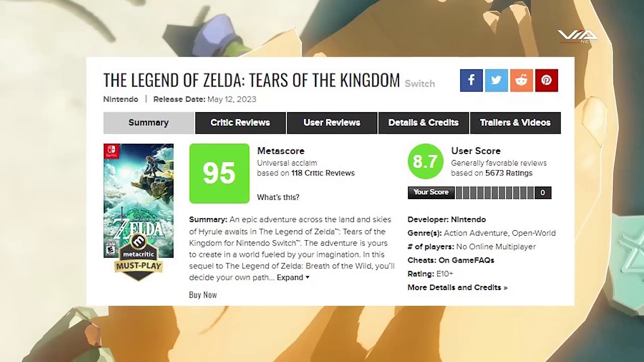Expand the full game summary
This screenshot has width=644, height=362.
(293, 278)
